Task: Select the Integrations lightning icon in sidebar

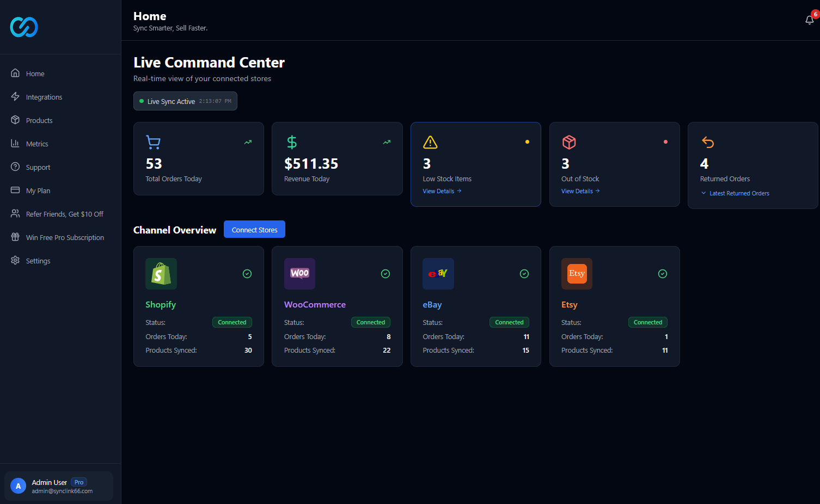Action: [x=16, y=96]
